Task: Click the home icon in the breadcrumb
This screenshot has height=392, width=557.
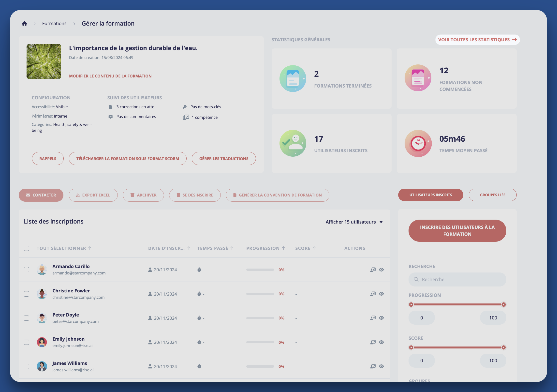Action: pos(24,23)
